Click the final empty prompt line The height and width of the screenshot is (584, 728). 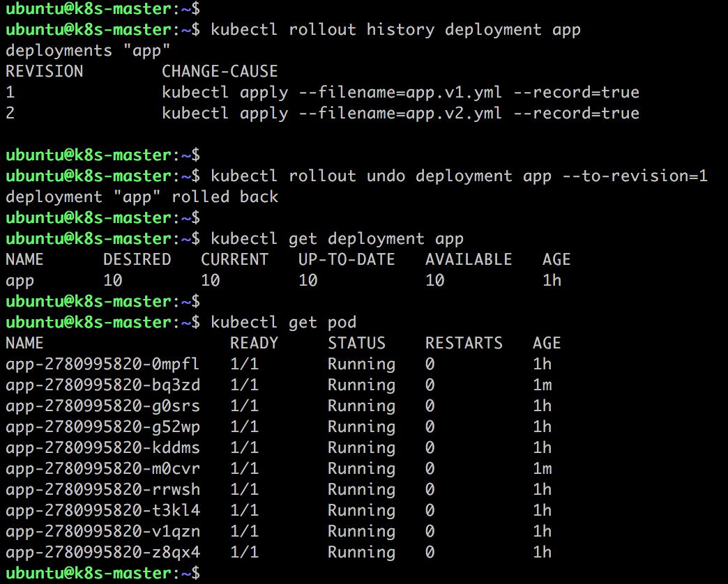pyautogui.click(x=103, y=573)
